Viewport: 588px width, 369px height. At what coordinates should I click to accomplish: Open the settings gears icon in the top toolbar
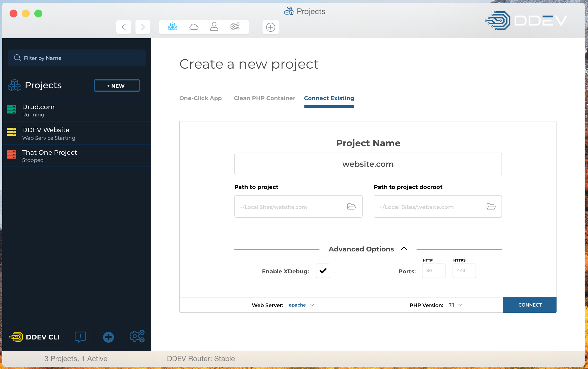pyautogui.click(x=235, y=27)
